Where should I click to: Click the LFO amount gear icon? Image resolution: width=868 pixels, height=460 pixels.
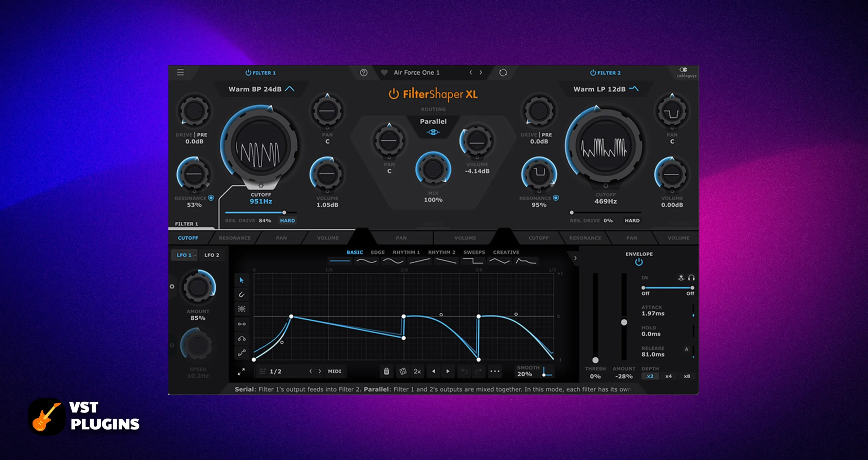[x=172, y=286]
